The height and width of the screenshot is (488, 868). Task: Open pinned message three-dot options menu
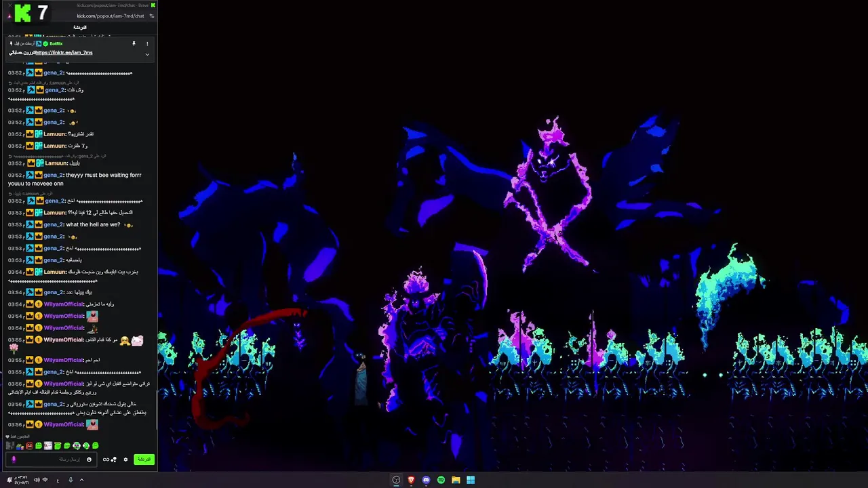coord(147,44)
